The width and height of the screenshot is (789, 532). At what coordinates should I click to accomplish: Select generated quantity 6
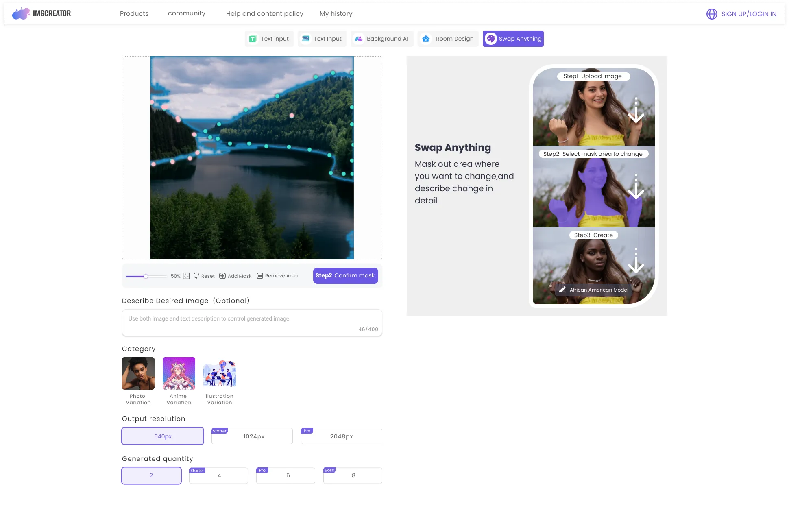click(x=286, y=475)
